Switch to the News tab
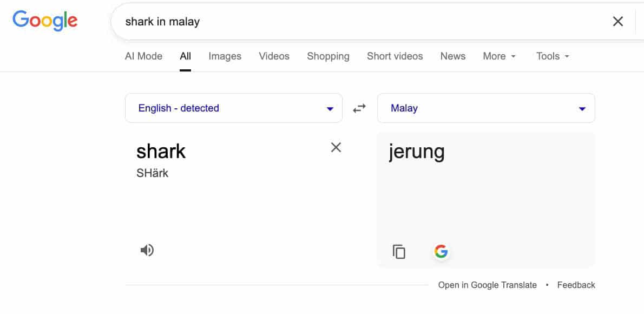Image resolution: width=644 pixels, height=314 pixels. pyautogui.click(x=452, y=56)
